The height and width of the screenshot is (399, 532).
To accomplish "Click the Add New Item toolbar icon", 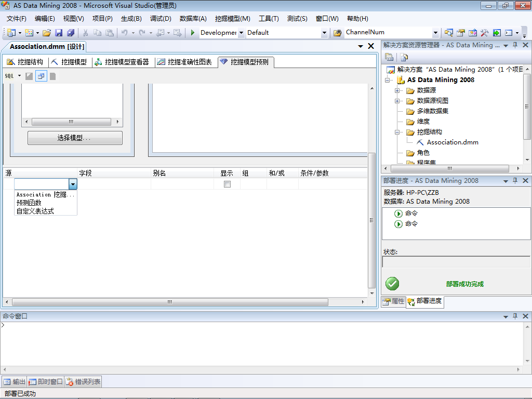I will click(x=29, y=33).
